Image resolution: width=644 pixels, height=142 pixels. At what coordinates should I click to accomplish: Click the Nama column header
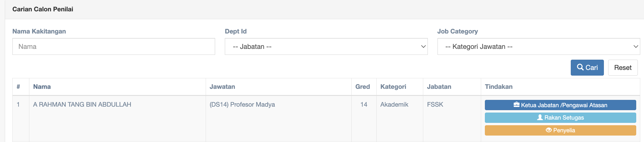click(42, 87)
